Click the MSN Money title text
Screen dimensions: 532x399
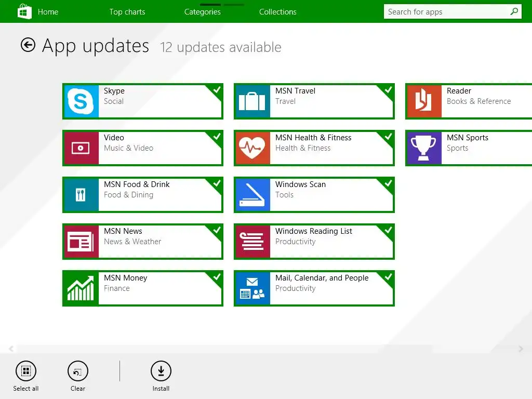(126, 278)
